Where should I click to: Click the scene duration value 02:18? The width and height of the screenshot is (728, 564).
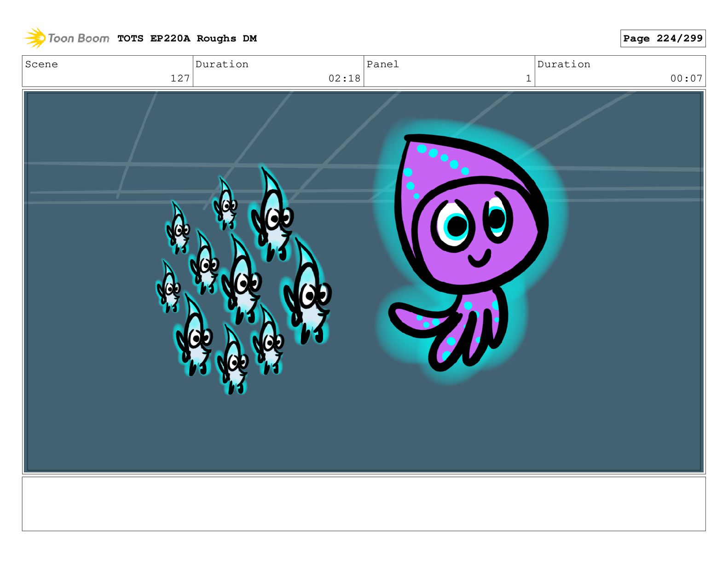(344, 78)
